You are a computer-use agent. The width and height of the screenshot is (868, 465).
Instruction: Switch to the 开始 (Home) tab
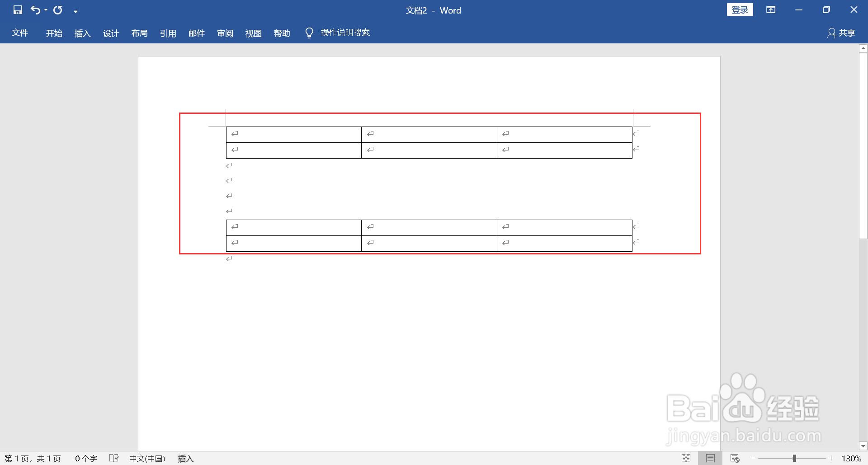tap(54, 33)
